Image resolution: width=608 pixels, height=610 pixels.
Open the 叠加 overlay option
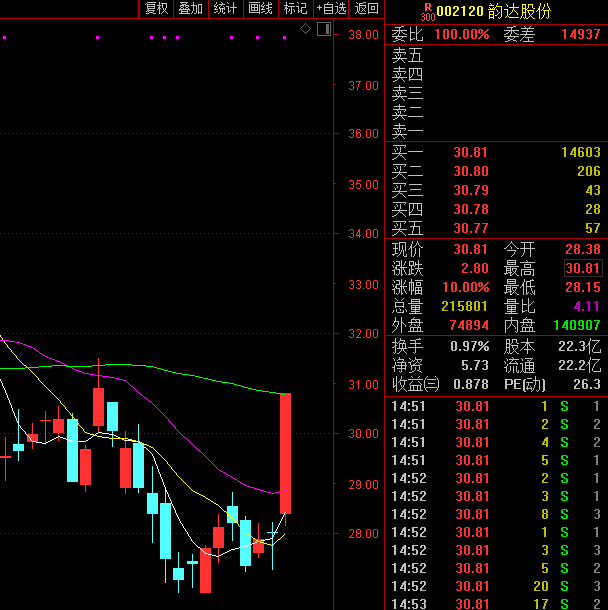coord(190,9)
